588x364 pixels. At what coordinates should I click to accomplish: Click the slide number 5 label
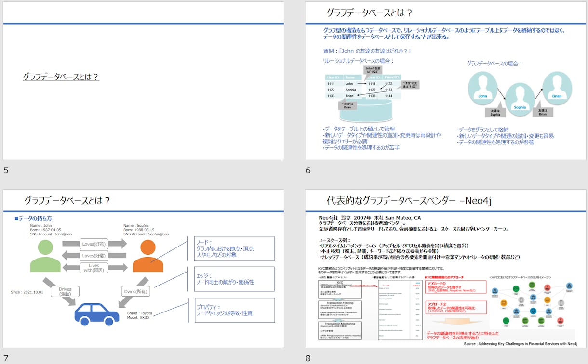tap(6, 170)
